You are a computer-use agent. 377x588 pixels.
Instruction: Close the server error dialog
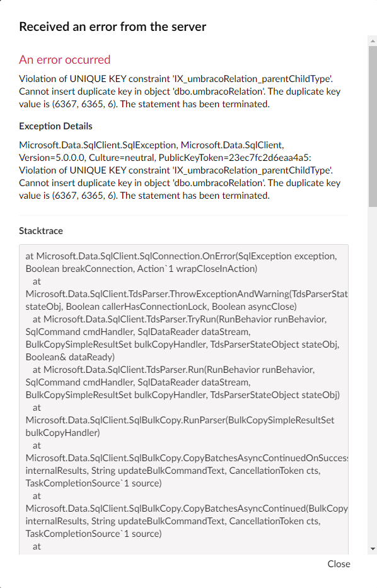point(339,563)
